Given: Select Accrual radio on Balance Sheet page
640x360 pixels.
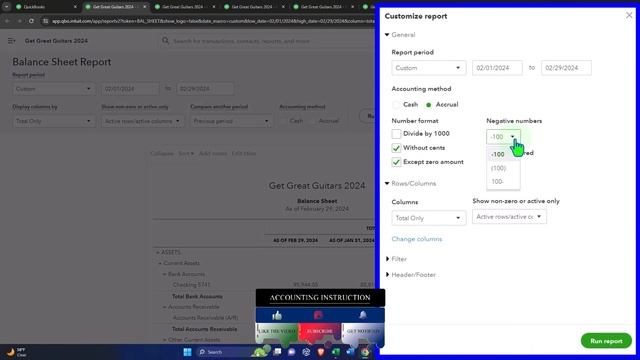Looking at the screenshot, I should click(x=312, y=121).
